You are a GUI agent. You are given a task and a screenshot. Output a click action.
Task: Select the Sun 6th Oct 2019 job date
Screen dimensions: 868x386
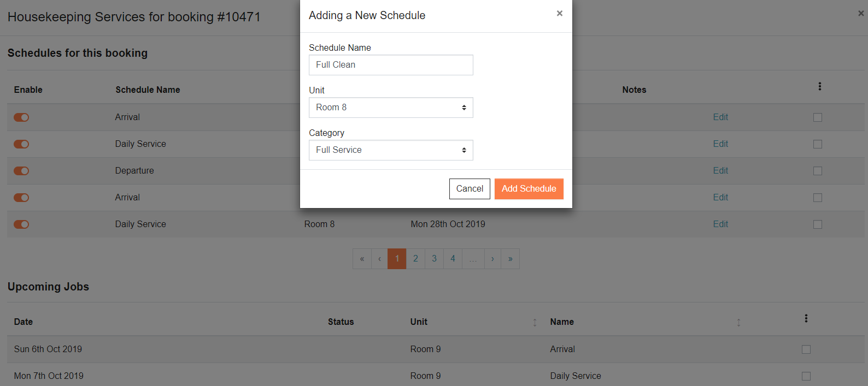tap(48, 349)
